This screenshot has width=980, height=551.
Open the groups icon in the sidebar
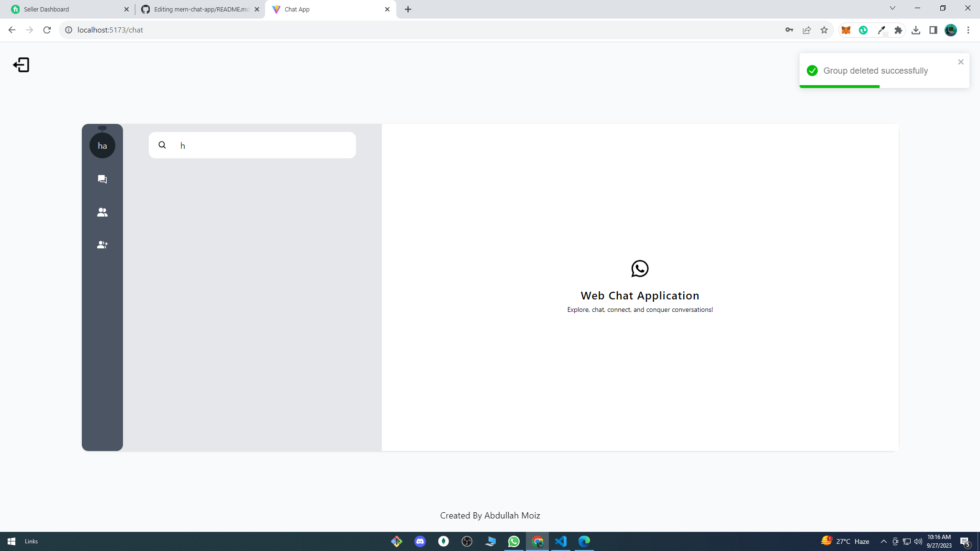point(102,212)
